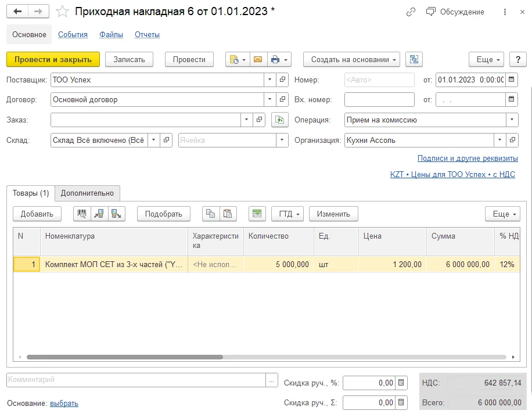Screen dimensions: 532x414
Task: Open document structure / related documents icon
Action: tap(414, 60)
